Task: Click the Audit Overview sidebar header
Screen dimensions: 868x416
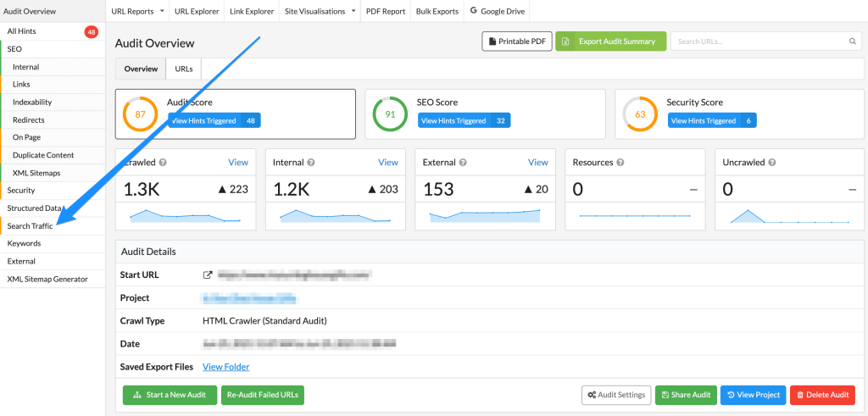Action: point(52,11)
